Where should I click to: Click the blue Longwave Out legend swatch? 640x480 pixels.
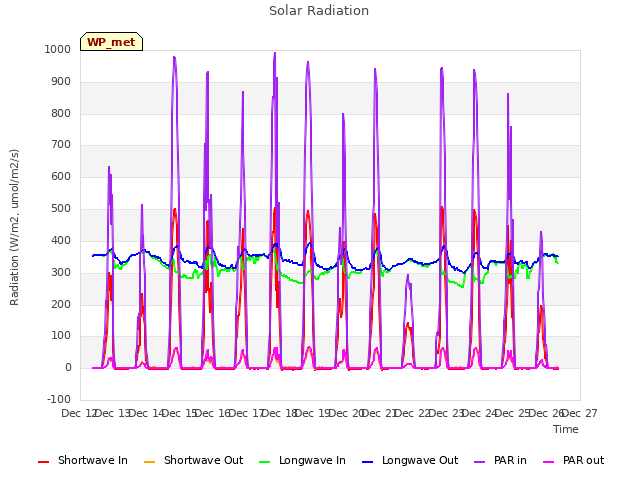(x=368, y=462)
